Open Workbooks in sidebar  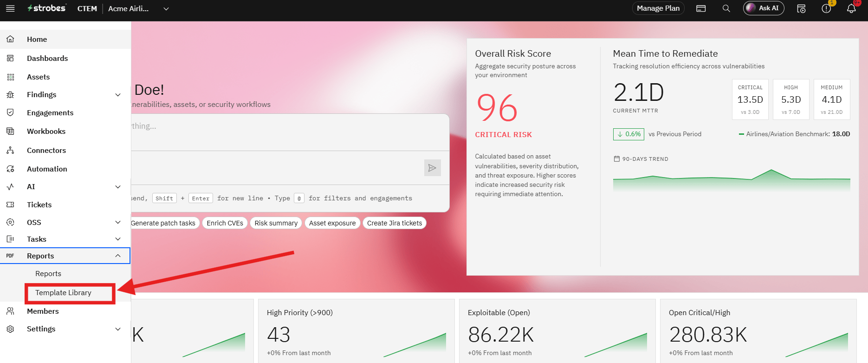pyautogui.click(x=65, y=132)
